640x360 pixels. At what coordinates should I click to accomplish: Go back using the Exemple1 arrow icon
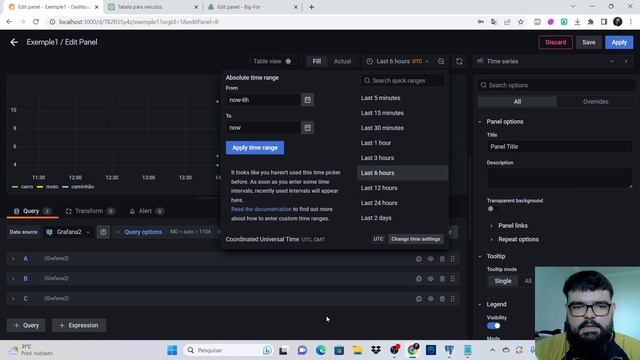coord(14,42)
